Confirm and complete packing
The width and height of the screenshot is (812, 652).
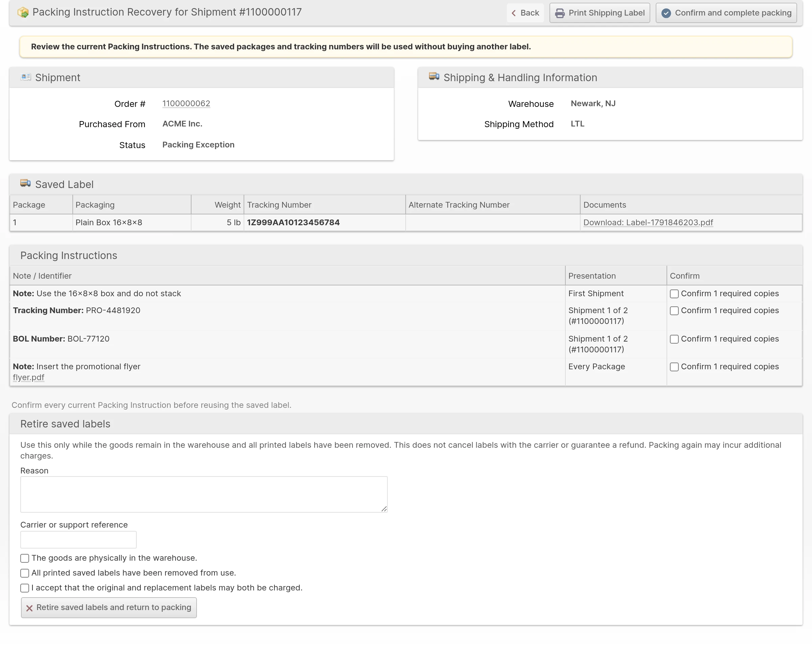tap(726, 13)
